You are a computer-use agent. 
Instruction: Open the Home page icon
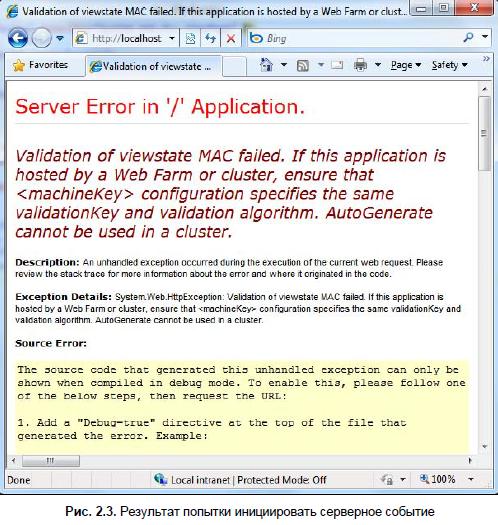tap(266, 65)
